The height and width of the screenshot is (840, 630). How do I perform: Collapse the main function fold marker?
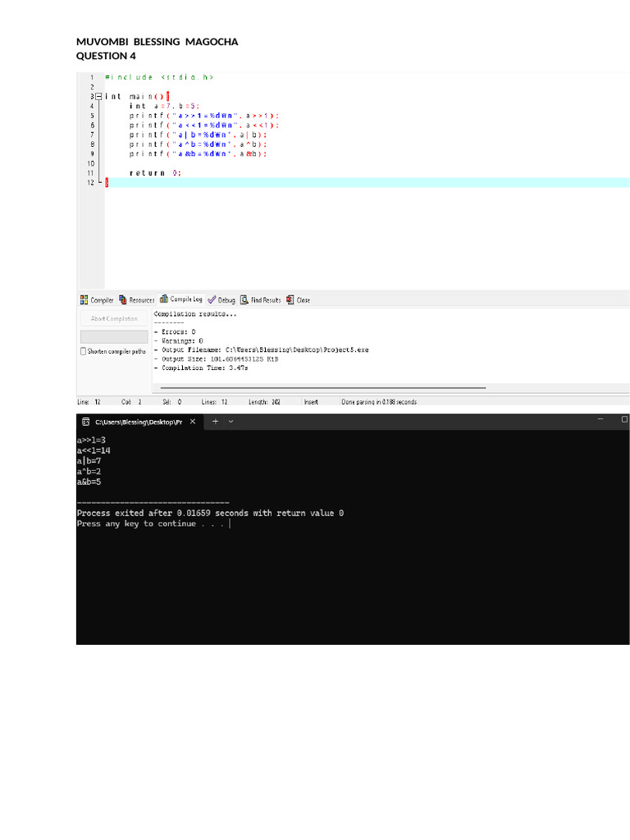click(98, 97)
